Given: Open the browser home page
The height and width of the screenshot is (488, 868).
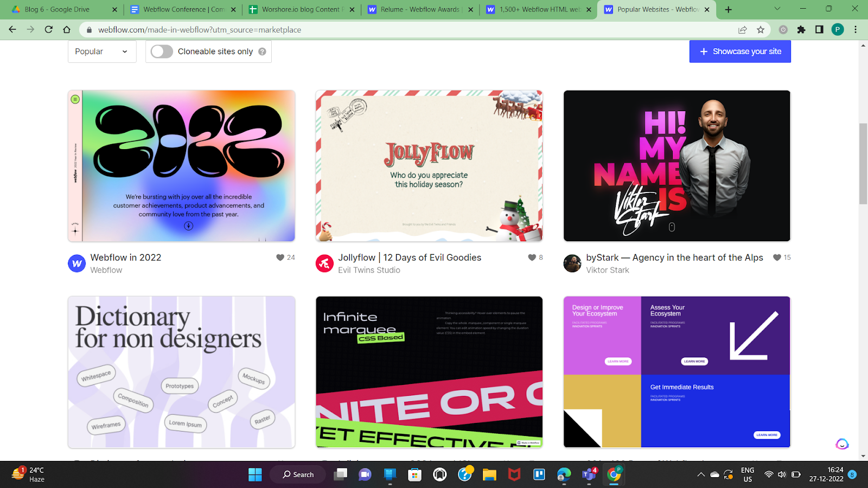Looking at the screenshot, I should [x=67, y=30].
